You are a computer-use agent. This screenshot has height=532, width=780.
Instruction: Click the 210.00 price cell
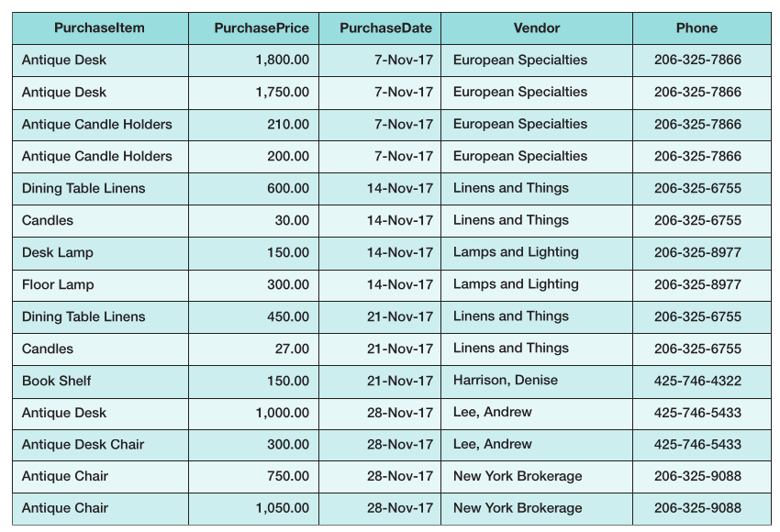click(x=288, y=125)
